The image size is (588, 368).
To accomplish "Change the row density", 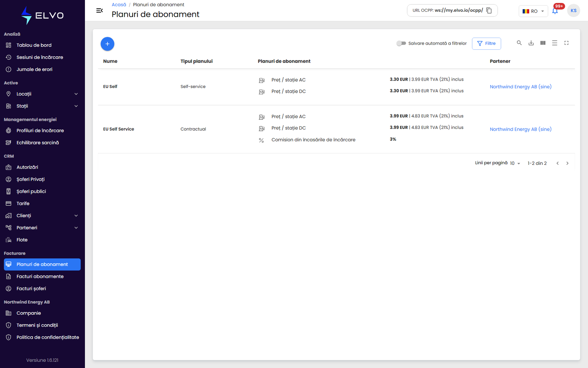I will (555, 43).
